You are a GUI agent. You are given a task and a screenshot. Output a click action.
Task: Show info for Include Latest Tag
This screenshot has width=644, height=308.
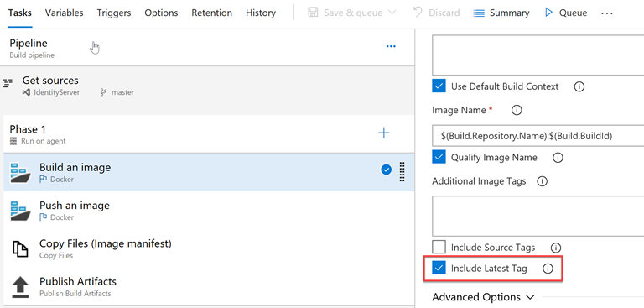[548, 269]
